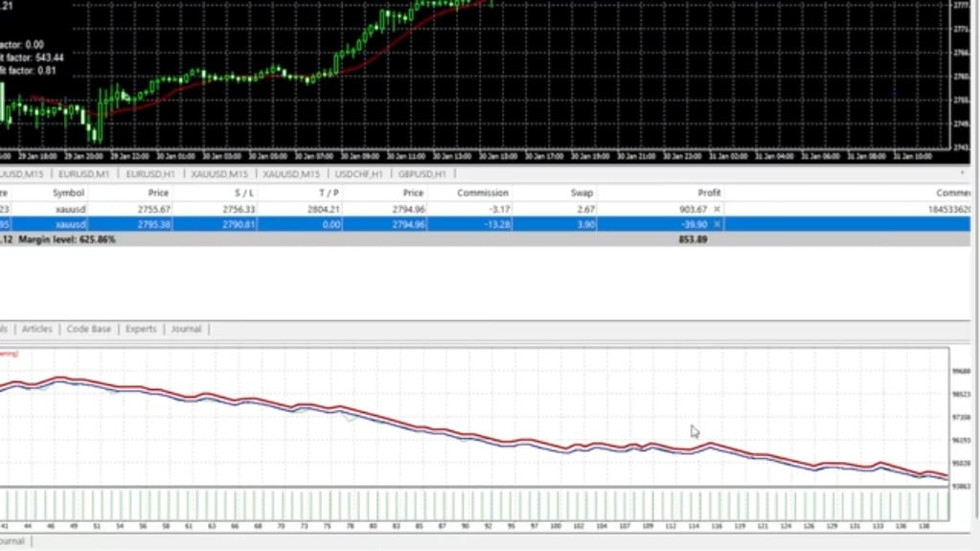Sort by the Commission column header
Screen dimensions: 980x551
[483, 193]
